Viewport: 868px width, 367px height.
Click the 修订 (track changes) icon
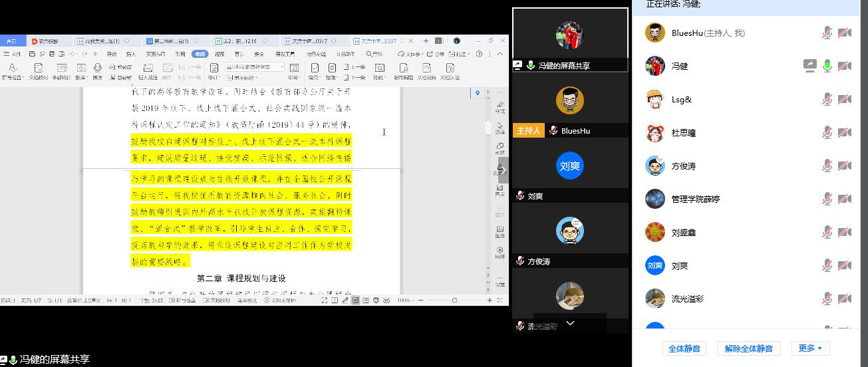coord(214,68)
